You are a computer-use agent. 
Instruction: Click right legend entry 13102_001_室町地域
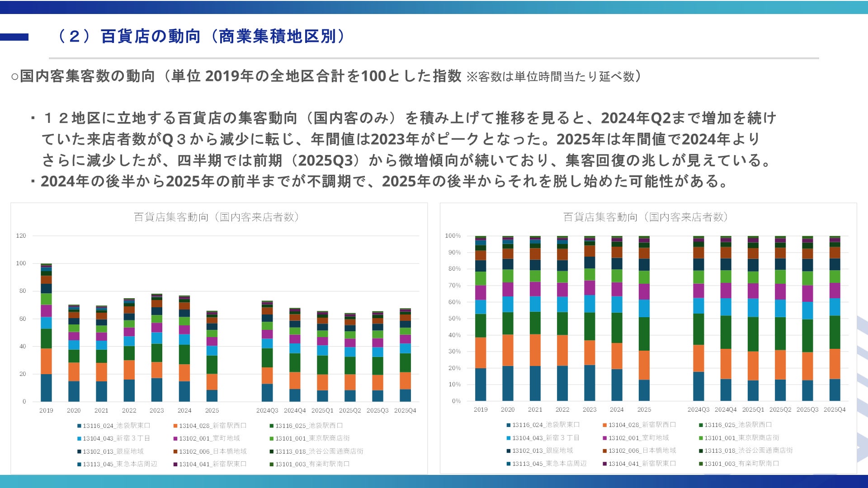pyautogui.click(x=638, y=438)
